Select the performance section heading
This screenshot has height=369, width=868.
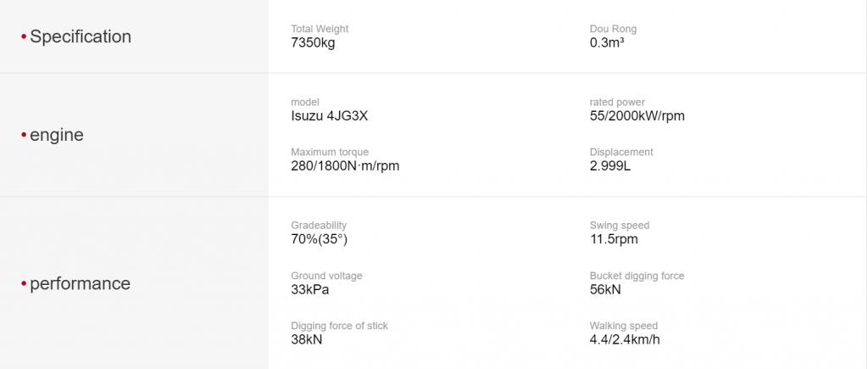click(81, 283)
